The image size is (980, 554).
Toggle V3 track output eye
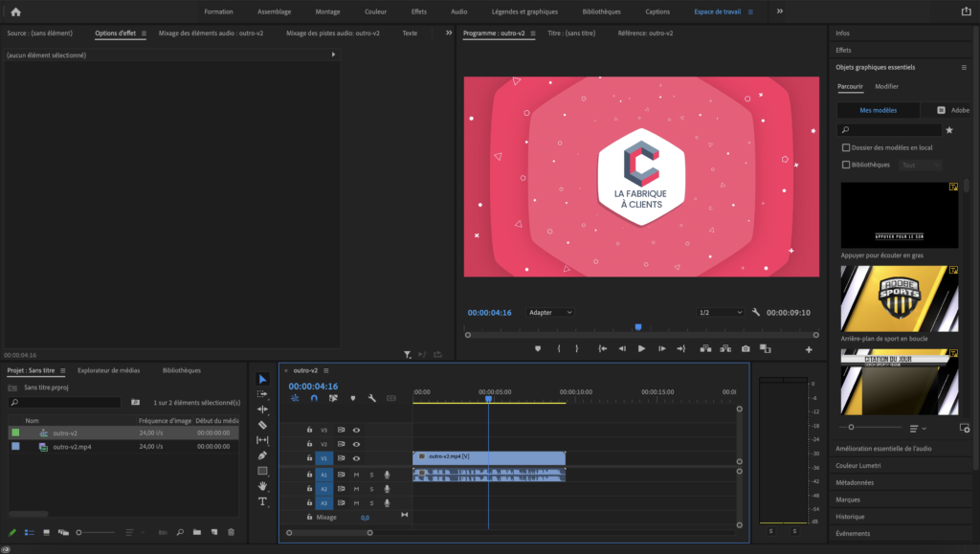click(356, 430)
